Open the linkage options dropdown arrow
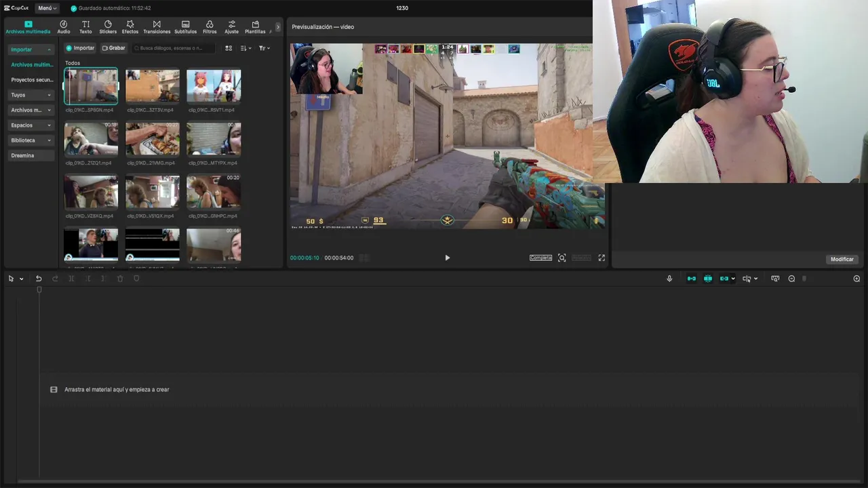This screenshot has width=868, height=488. click(733, 279)
